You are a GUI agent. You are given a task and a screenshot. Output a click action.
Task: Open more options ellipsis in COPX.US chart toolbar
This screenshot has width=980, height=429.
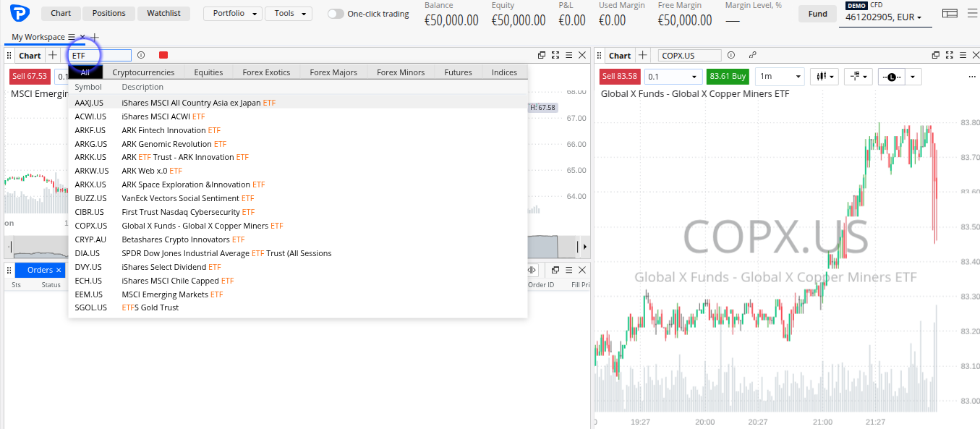972,77
